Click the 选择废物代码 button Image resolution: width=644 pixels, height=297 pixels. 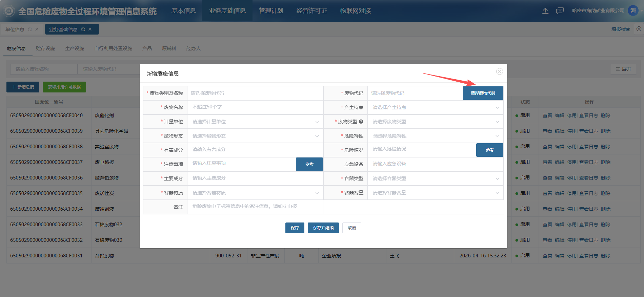tap(483, 93)
